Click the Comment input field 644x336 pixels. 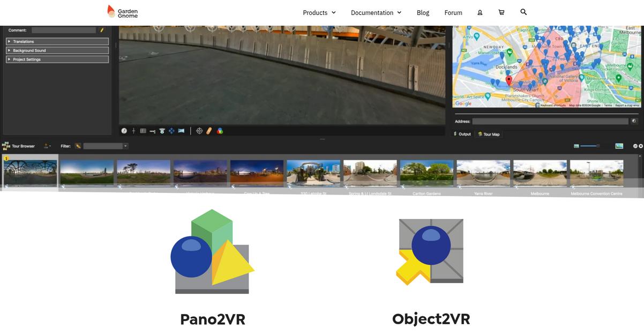pyautogui.click(x=64, y=31)
